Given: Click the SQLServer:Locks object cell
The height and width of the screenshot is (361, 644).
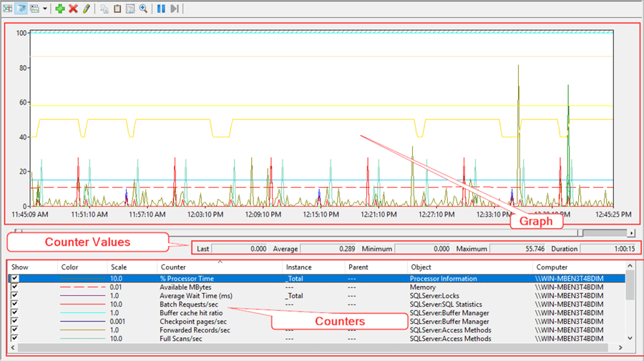Looking at the screenshot, I should coord(434,296).
